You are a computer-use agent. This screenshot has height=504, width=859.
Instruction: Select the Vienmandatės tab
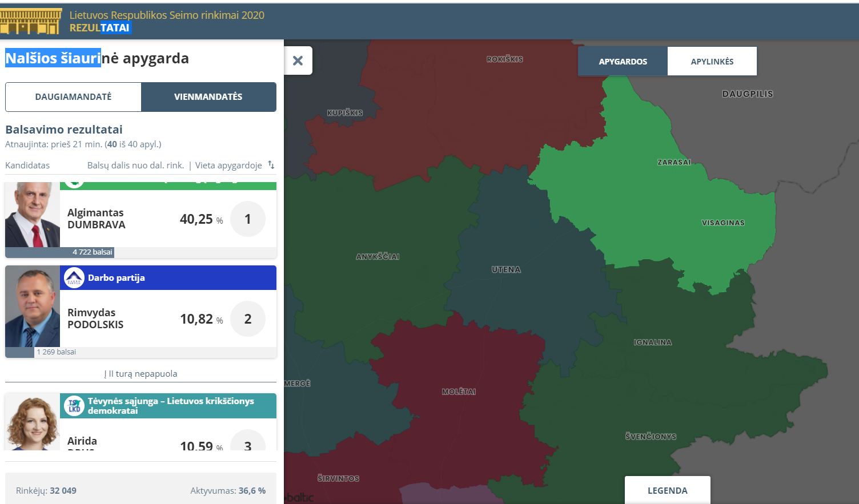pos(208,97)
